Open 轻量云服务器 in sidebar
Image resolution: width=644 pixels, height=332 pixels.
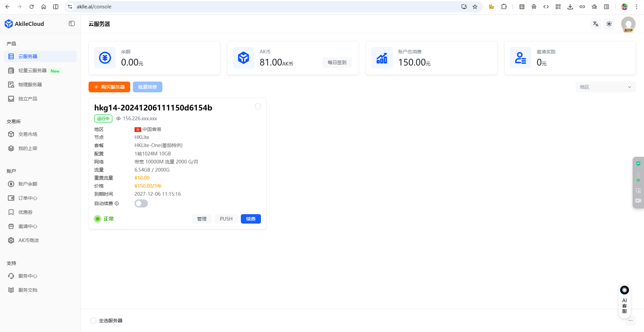[40, 70]
